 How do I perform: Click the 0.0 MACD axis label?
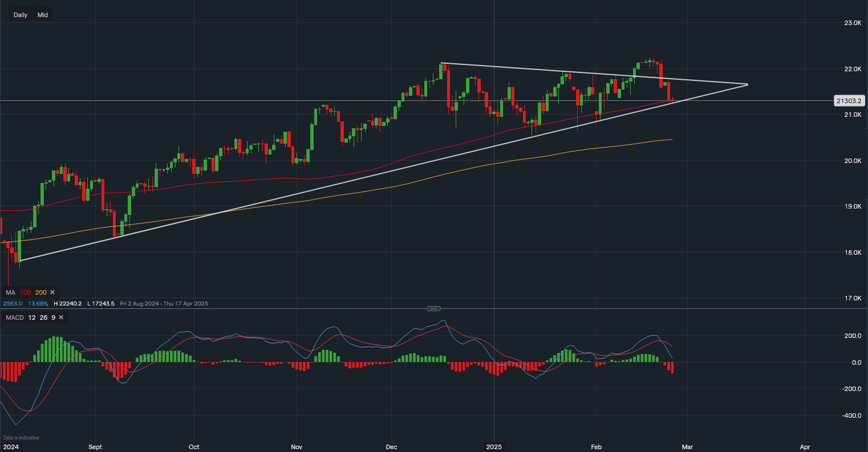click(x=857, y=363)
